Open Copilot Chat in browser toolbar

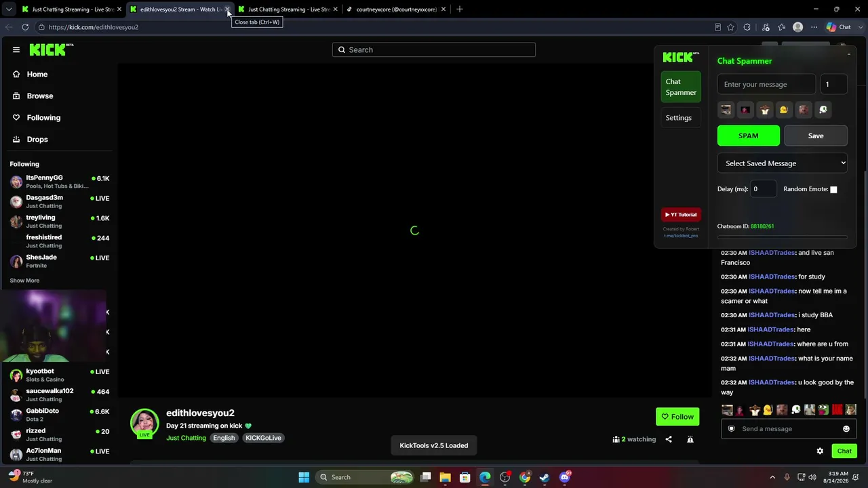click(839, 27)
